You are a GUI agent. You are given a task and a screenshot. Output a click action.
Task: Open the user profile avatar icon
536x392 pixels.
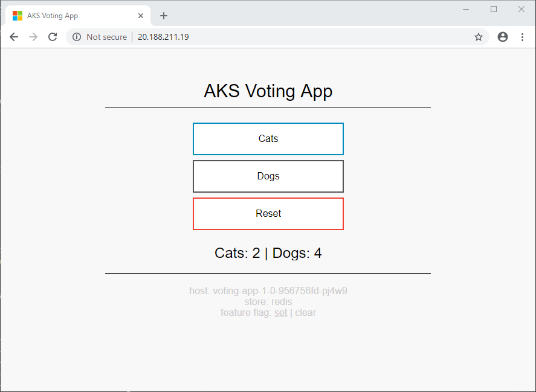(x=503, y=37)
